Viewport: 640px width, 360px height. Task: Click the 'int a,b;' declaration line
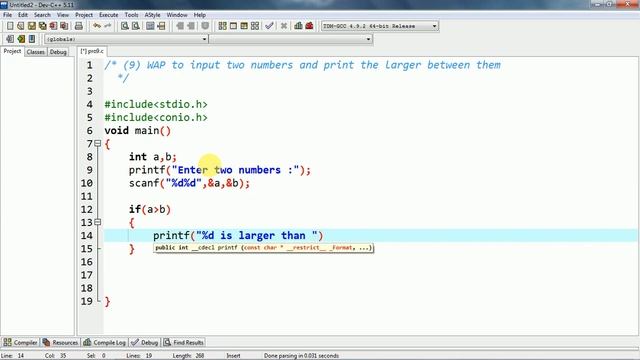[x=153, y=157]
